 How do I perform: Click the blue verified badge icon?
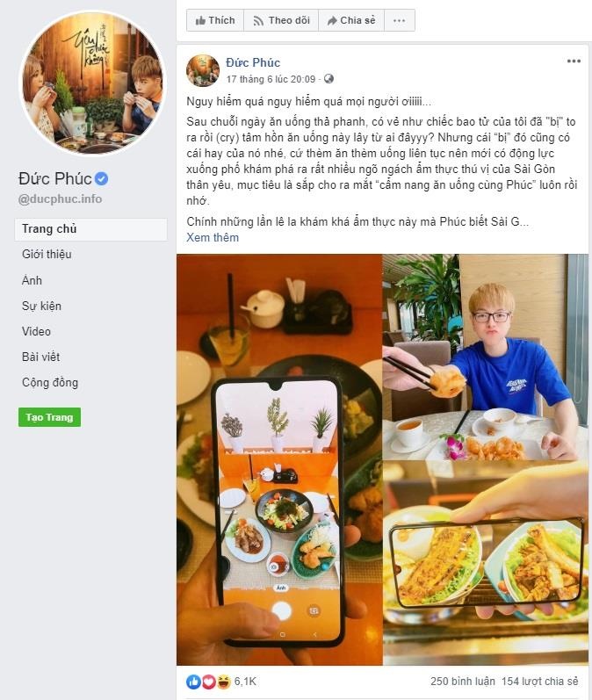pyautogui.click(x=101, y=179)
